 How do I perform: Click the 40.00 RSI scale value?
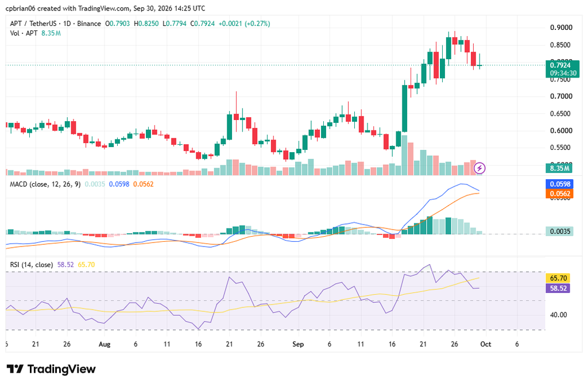(x=558, y=315)
